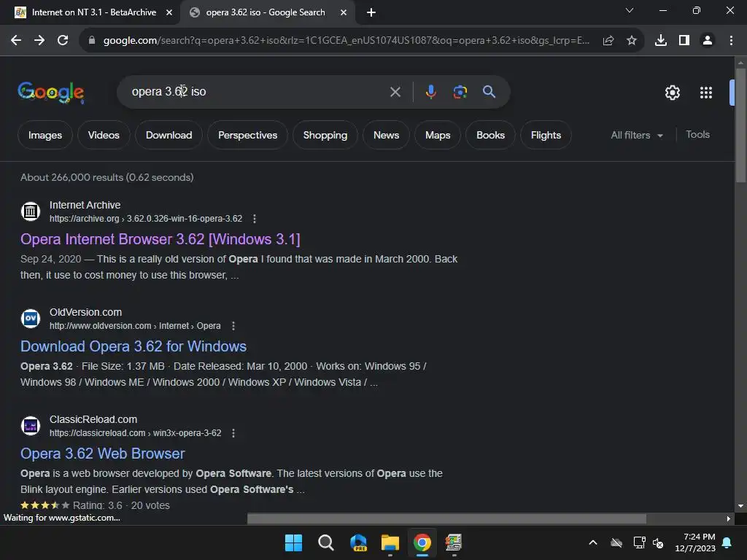
Task: Open File Explorer from taskbar
Action: coord(390,542)
